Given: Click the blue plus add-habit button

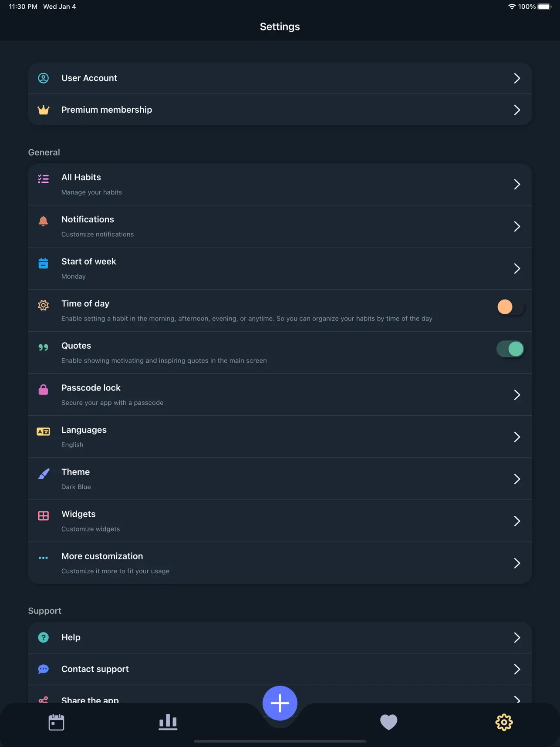Looking at the screenshot, I should pos(280,703).
